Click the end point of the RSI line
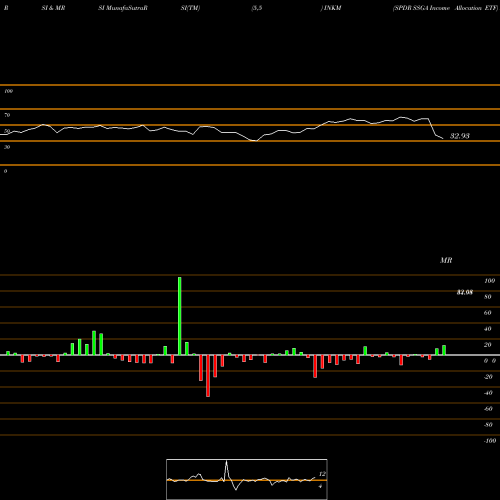Viewport: 500px width, 500px height. [x=443, y=138]
